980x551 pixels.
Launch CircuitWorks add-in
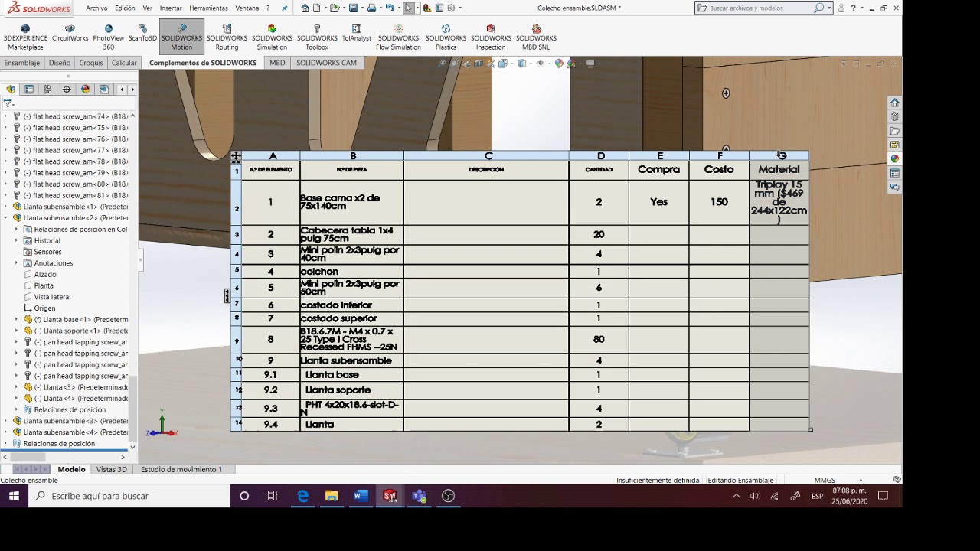pos(70,34)
